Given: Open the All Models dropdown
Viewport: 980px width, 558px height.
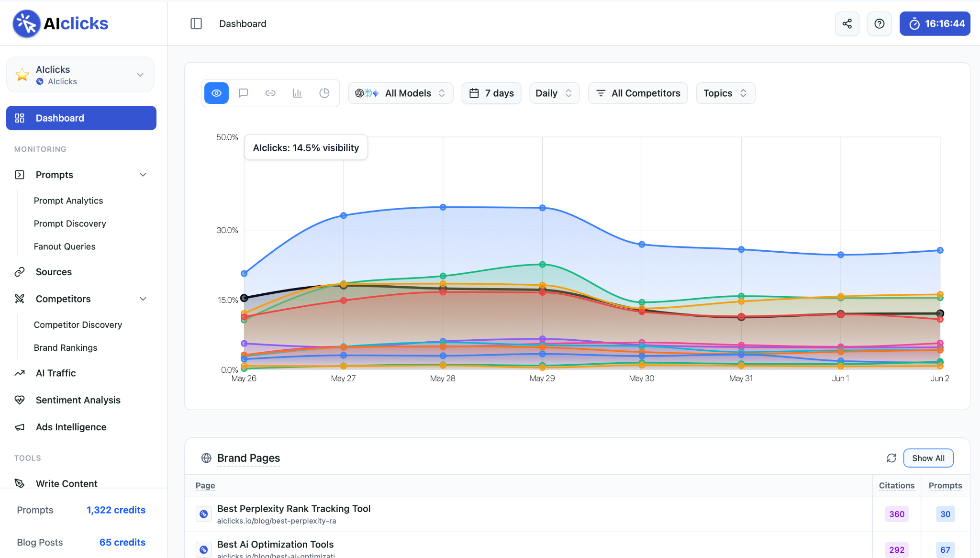Looking at the screenshot, I should 401,93.
